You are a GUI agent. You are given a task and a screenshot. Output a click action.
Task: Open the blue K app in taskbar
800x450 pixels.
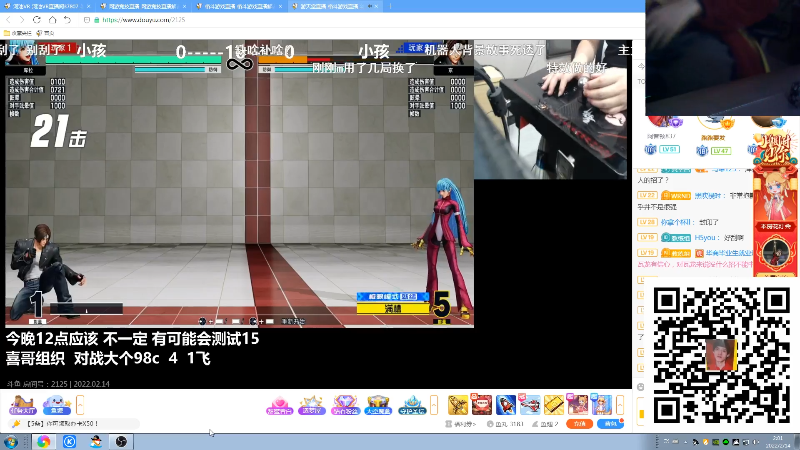[69, 442]
